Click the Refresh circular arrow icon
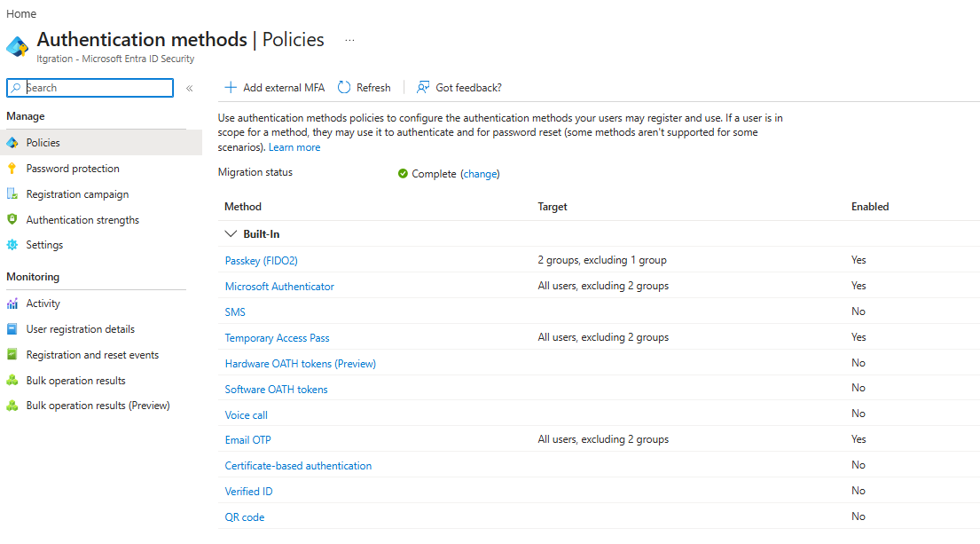 [344, 88]
